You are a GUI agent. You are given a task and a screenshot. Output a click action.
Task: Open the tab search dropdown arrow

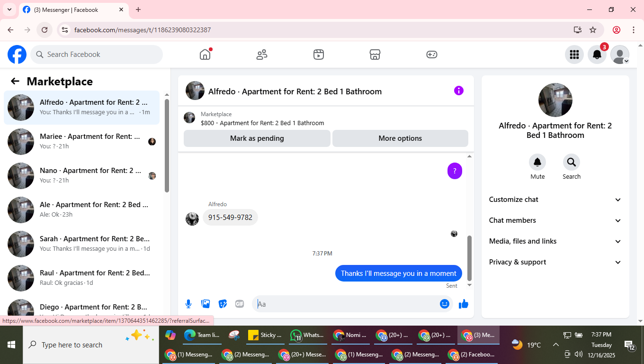(9, 9)
